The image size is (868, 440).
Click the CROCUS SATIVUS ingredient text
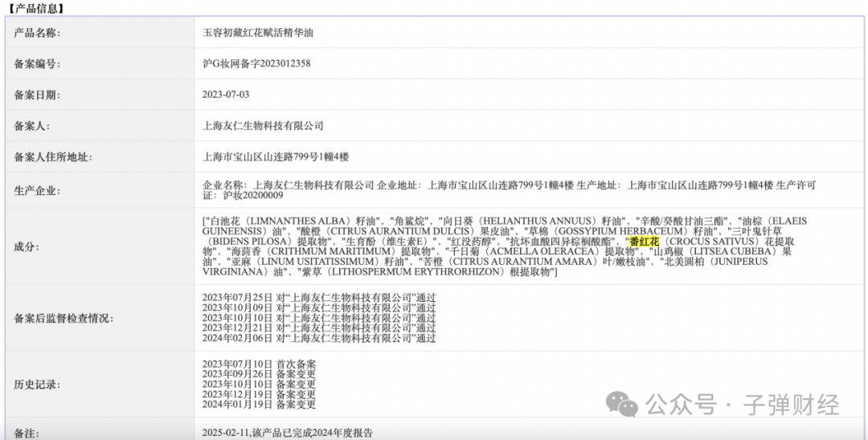711,242
